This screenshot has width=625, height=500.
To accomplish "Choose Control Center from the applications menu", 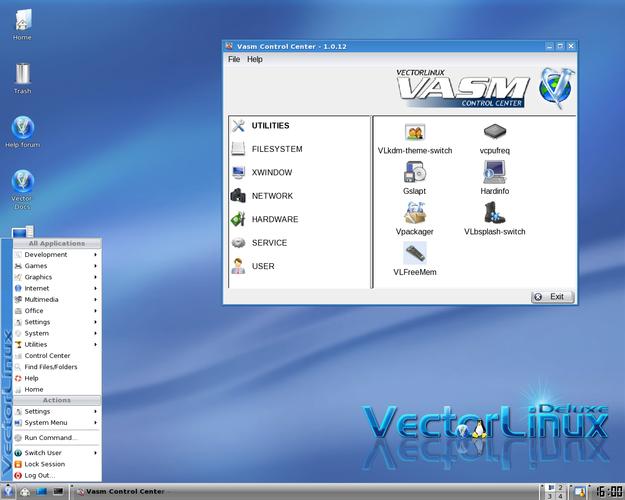I will [x=57, y=356].
